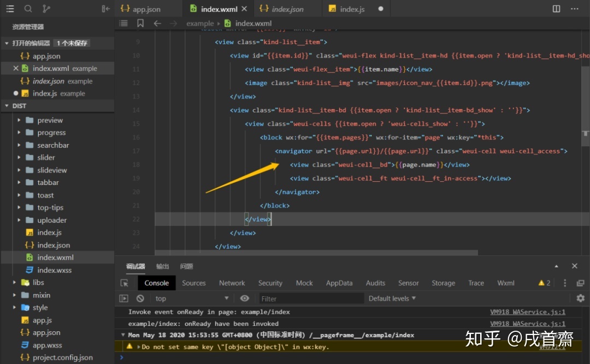590x364 pixels.
Task: Open project.config.json in file tree
Action: point(62,357)
